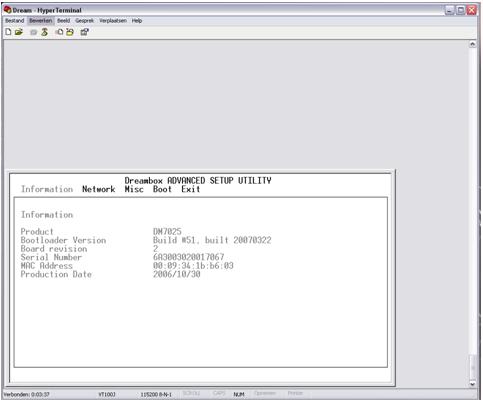483x402 pixels.
Task: Click the 'Verbonden' connection time in status bar
Action: tap(27, 394)
